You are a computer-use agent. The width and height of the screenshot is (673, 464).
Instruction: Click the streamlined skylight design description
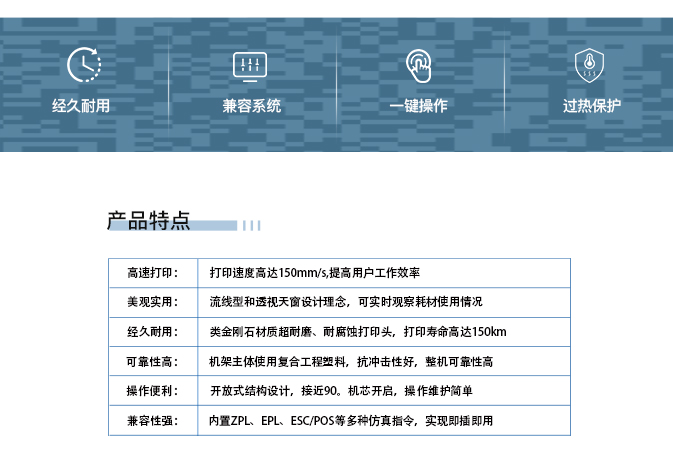point(345,302)
